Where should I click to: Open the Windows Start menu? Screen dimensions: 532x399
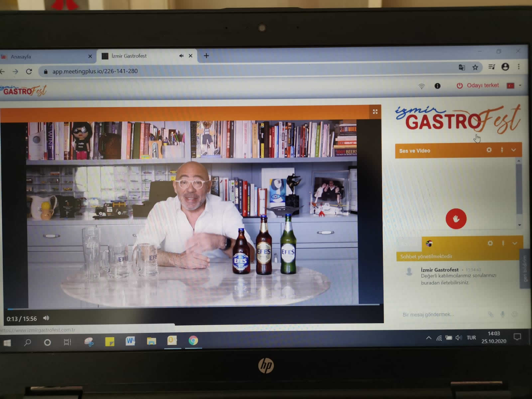click(7, 342)
